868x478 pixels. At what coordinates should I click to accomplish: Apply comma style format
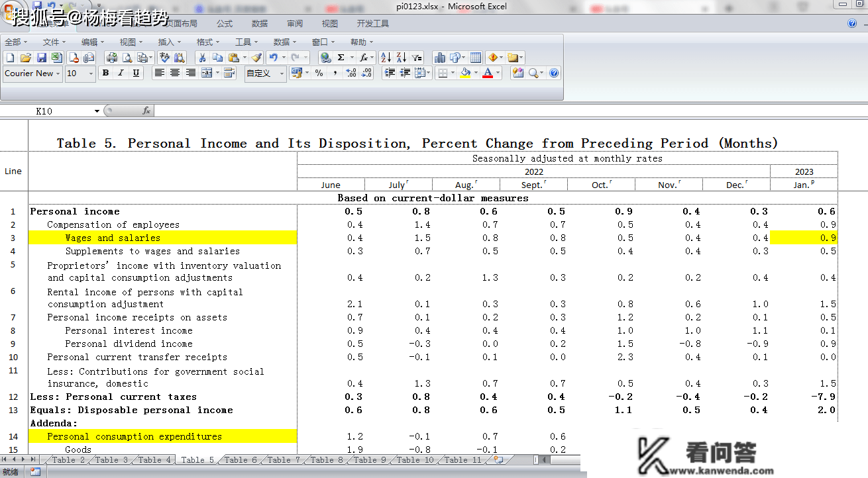pos(335,73)
